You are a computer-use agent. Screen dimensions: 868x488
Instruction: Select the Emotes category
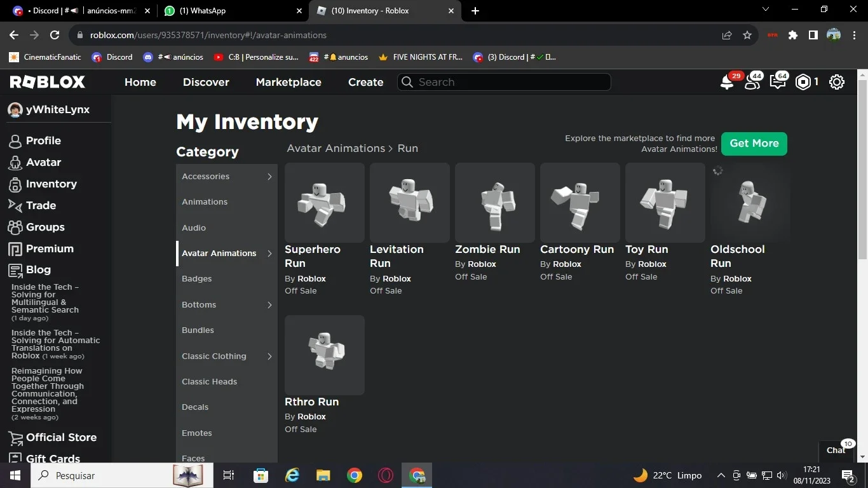197,433
